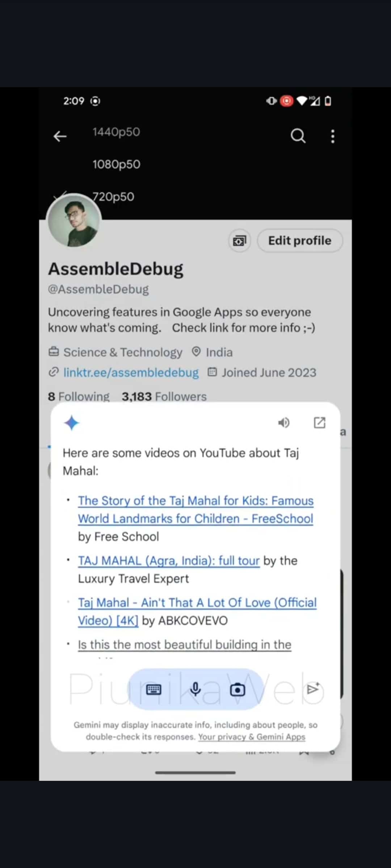Image resolution: width=391 pixels, height=868 pixels.
Task: Tap the microphone voice input icon
Action: coord(195,689)
